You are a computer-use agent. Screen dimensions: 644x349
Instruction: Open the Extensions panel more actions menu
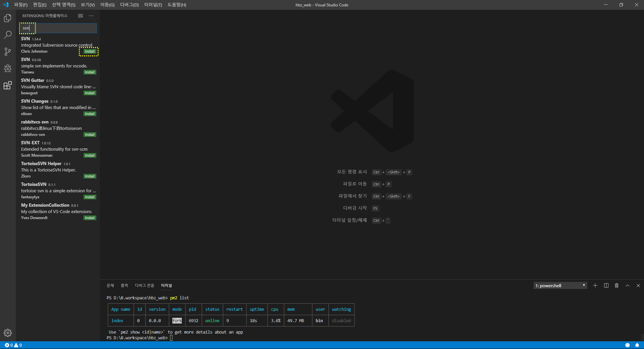(x=91, y=16)
